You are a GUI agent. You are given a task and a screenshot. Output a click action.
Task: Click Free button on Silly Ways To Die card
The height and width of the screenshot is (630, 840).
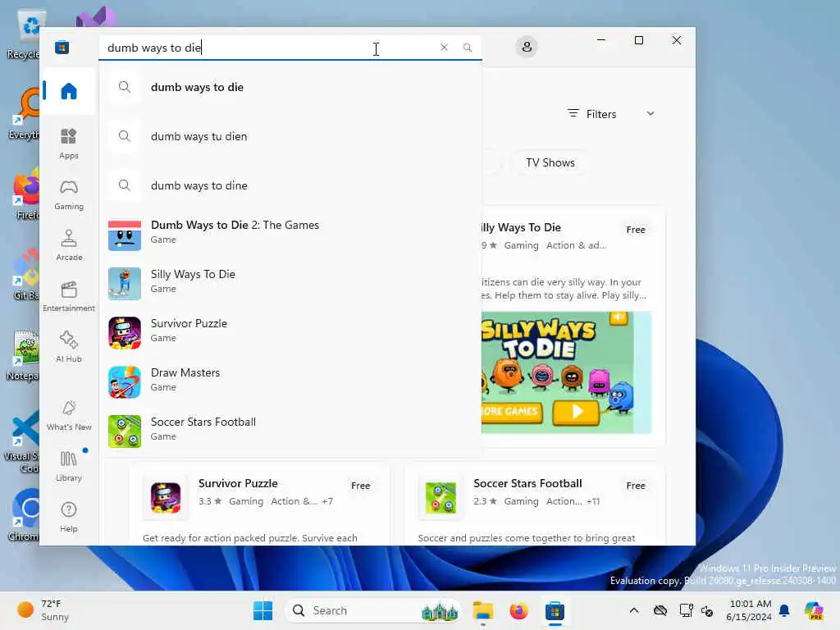pyautogui.click(x=636, y=230)
